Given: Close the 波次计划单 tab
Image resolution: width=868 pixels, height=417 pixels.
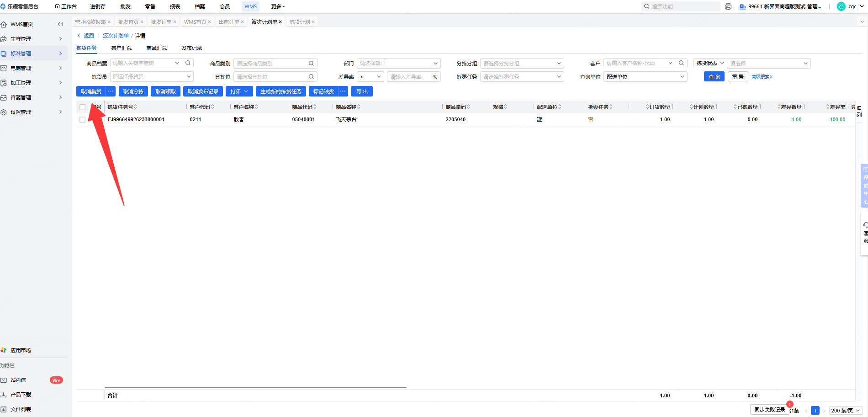Looking at the screenshot, I should tap(281, 22).
